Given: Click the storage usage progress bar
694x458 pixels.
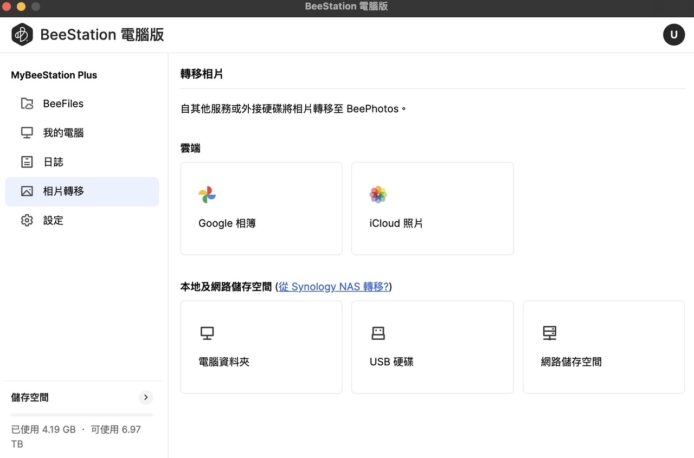Looking at the screenshot, I should click(82, 414).
